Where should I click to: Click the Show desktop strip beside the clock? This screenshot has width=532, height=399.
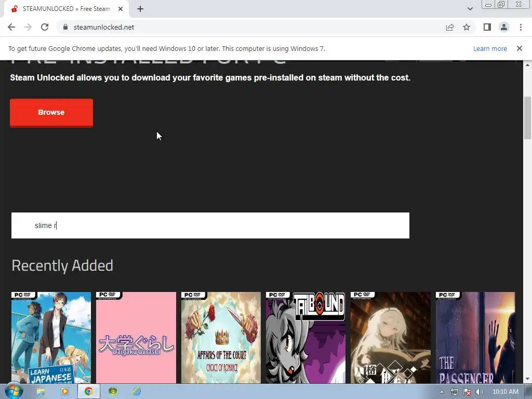click(x=528, y=392)
